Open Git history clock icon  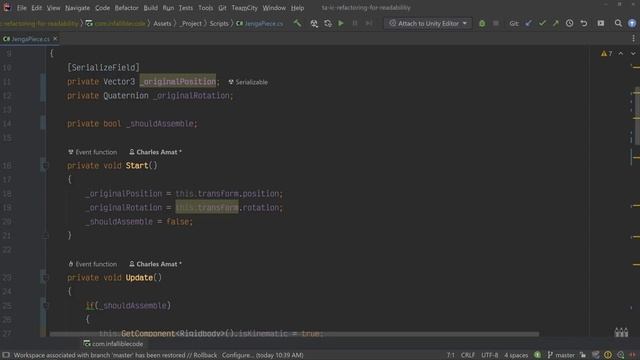pos(569,23)
